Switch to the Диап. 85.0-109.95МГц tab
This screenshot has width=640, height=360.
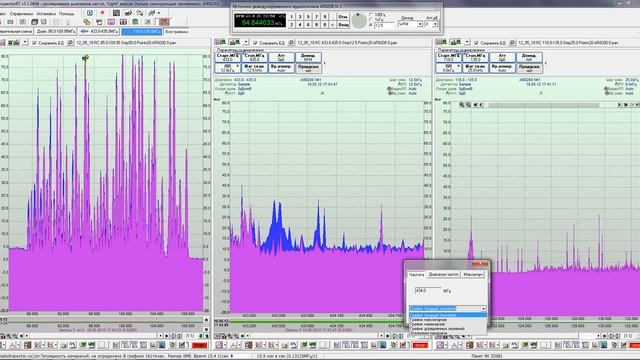[57, 31]
